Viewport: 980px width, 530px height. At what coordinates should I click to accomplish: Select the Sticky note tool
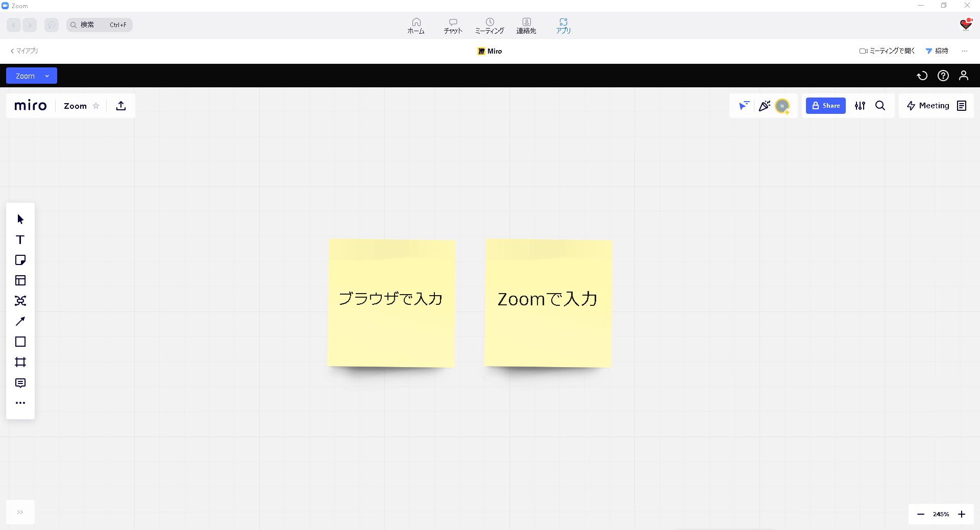[x=20, y=260]
